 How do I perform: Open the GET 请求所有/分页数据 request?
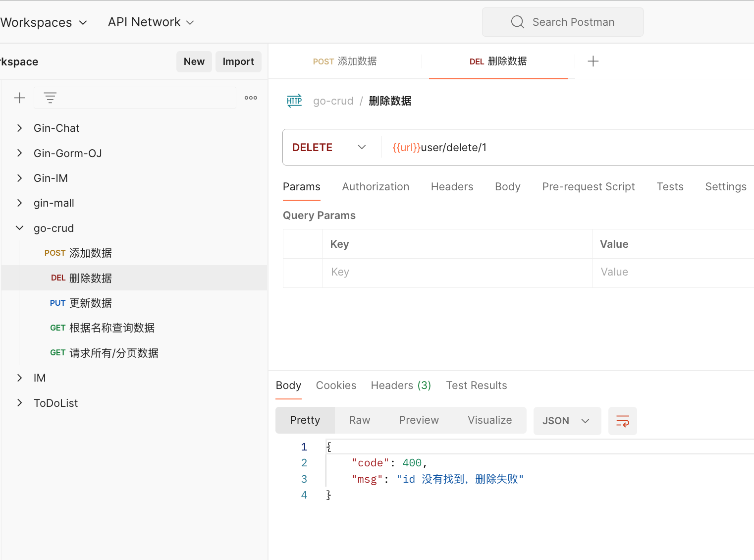(x=134, y=353)
